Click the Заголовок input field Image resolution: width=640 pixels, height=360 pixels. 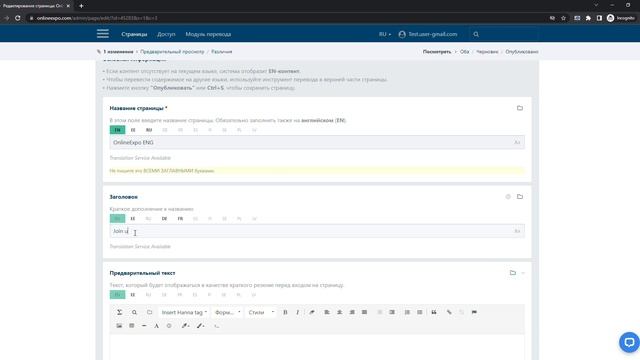317,231
